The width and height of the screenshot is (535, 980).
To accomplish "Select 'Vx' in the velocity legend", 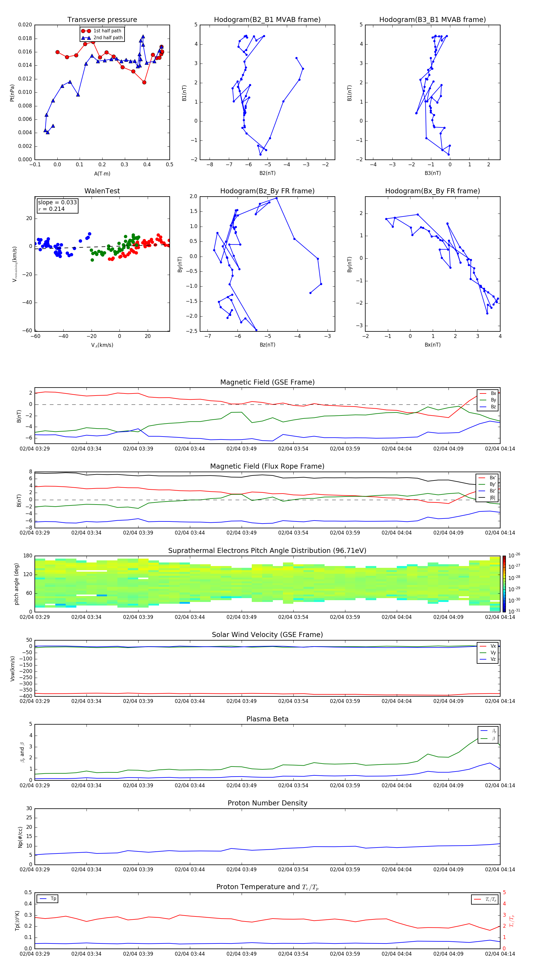I will point(488,646).
